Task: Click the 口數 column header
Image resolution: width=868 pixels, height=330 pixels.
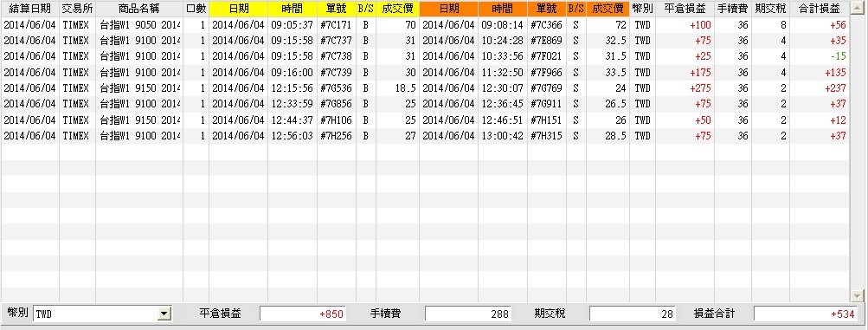Action: point(196,9)
